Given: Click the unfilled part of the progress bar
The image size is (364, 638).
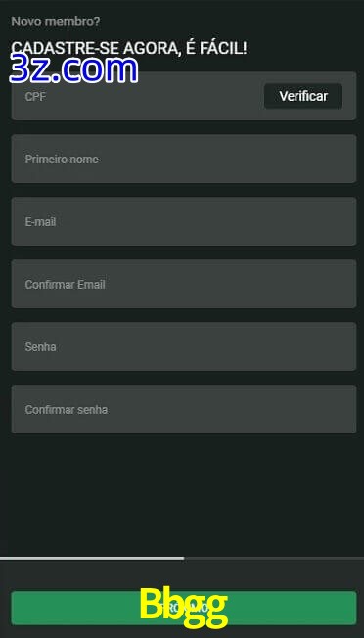Looking at the screenshot, I should click(x=274, y=558).
